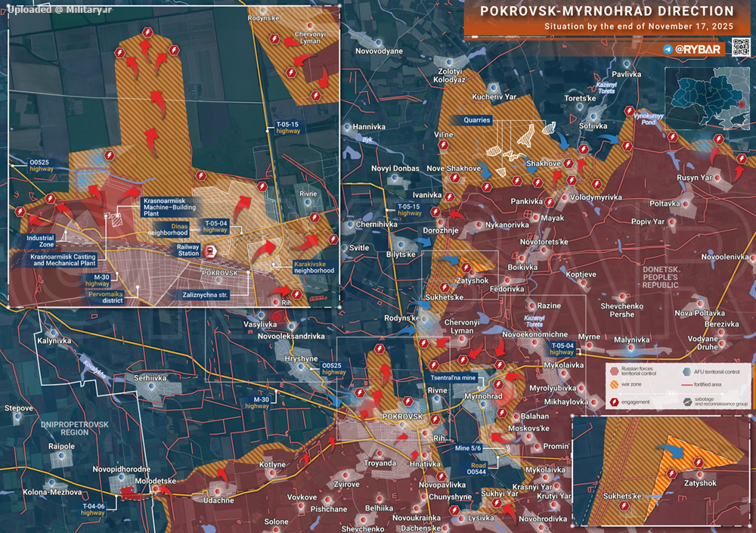
Task: Select the Quarries label tag
Action: click(x=478, y=120)
